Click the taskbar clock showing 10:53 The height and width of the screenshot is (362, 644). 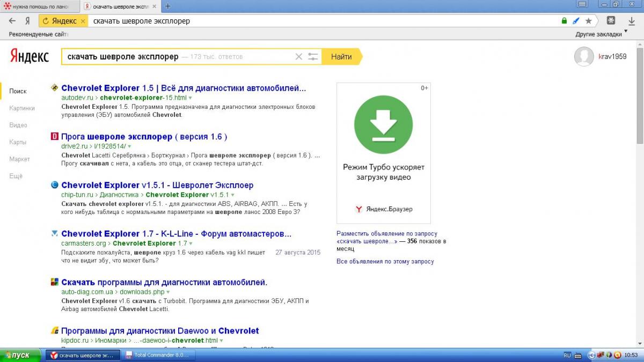click(631, 355)
